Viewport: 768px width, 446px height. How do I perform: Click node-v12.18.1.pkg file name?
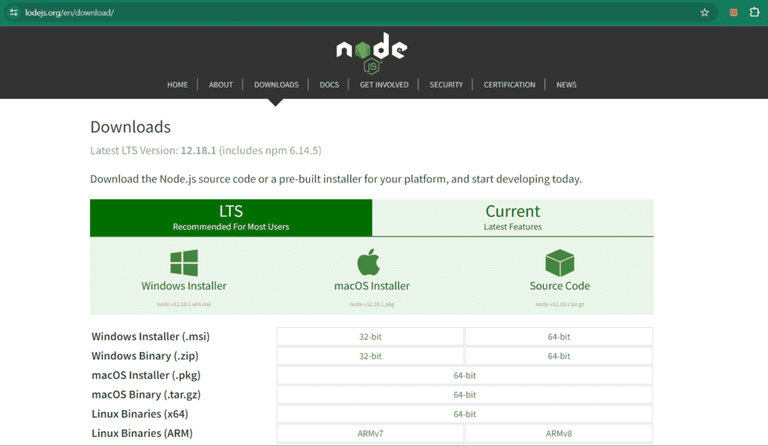372,304
